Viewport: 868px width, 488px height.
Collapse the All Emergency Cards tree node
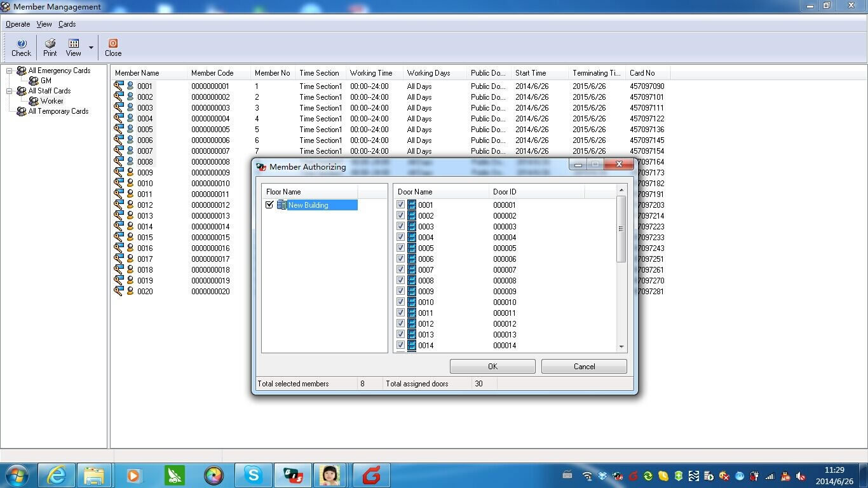point(10,71)
